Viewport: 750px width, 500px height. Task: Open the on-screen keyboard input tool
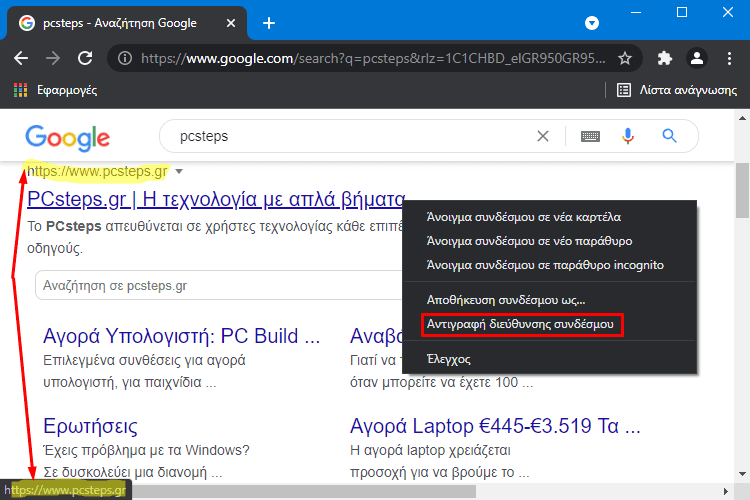click(x=590, y=136)
